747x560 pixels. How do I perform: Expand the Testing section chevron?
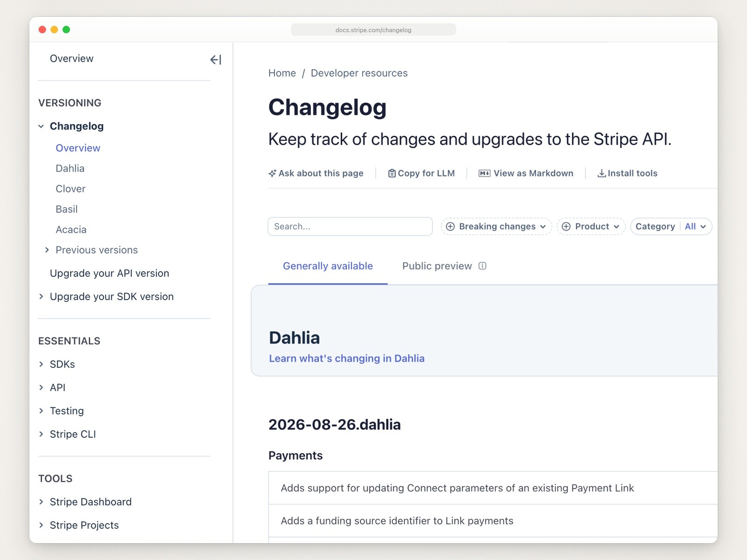pyautogui.click(x=41, y=411)
